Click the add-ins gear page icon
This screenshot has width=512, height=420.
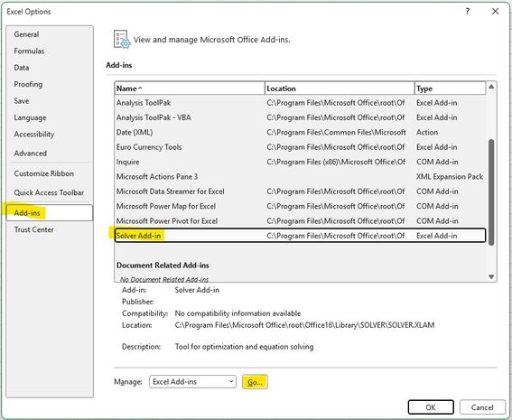click(x=122, y=40)
